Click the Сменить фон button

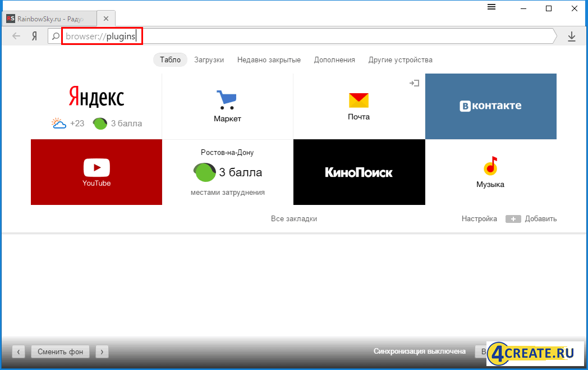tap(60, 351)
